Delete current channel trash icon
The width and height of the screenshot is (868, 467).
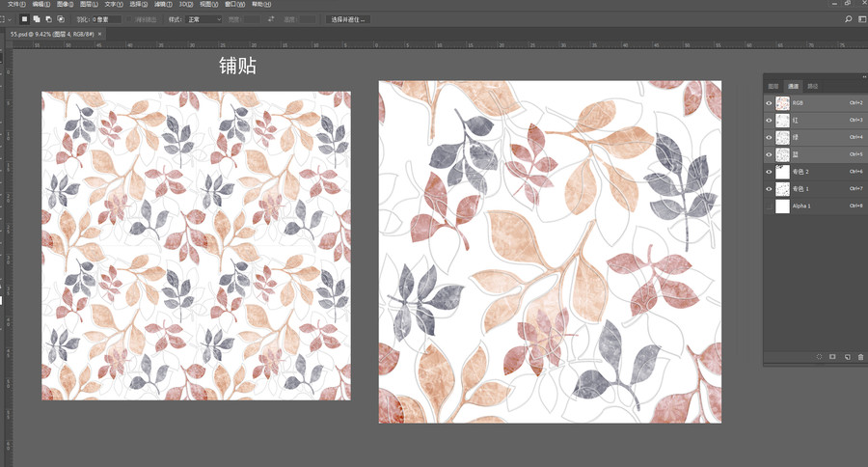click(861, 357)
